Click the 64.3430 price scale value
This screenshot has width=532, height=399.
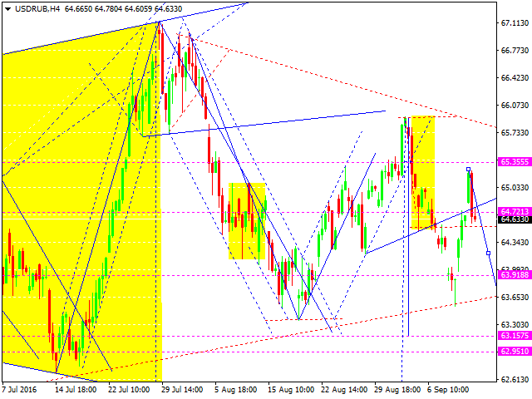pyautogui.click(x=515, y=243)
